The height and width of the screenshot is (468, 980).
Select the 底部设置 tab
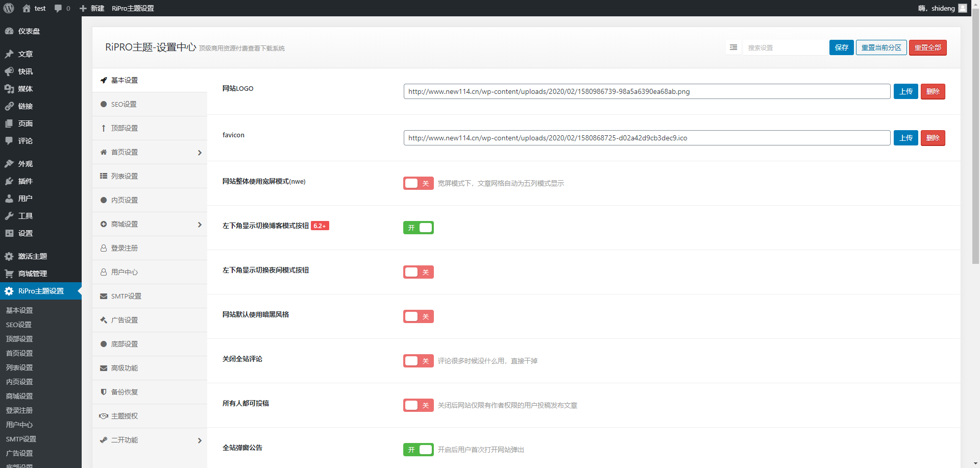[x=150, y=344]
